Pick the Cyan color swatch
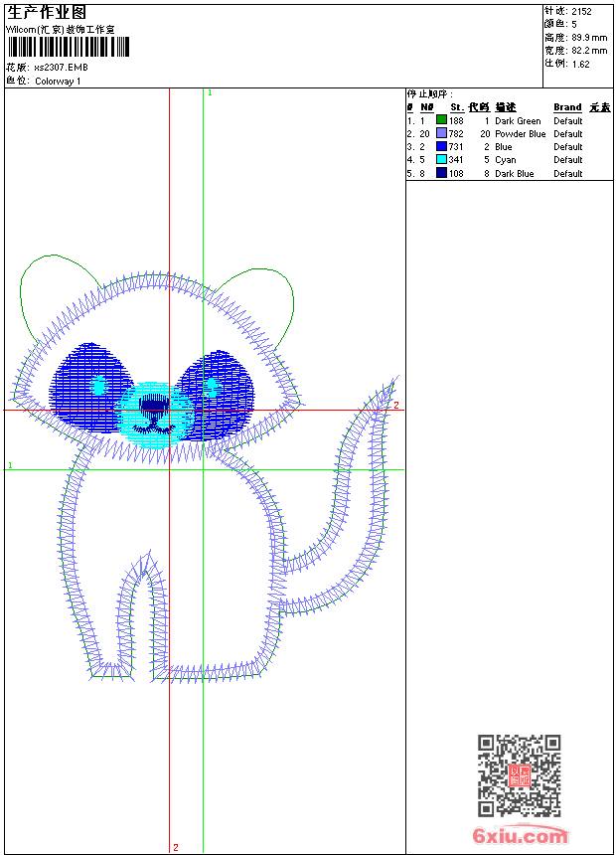Image resolution: width=616 pixels, height=855 pixels. tap(441, 159)
